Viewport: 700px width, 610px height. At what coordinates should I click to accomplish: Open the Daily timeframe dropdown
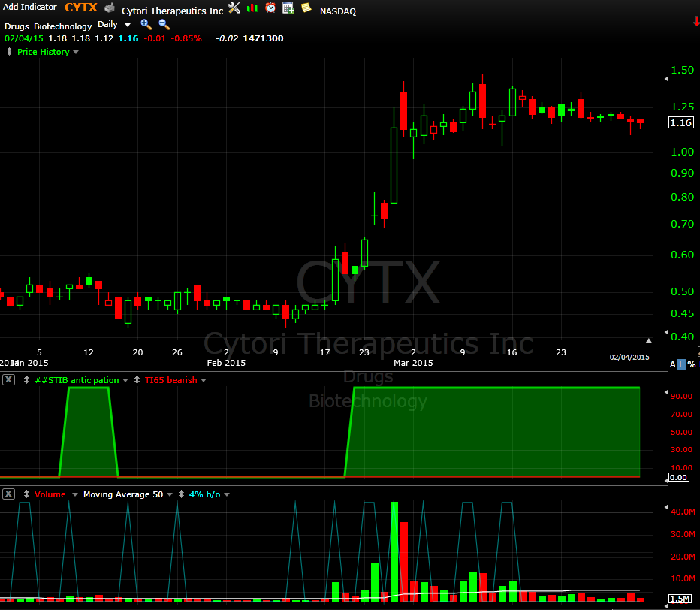coord(128,25)
